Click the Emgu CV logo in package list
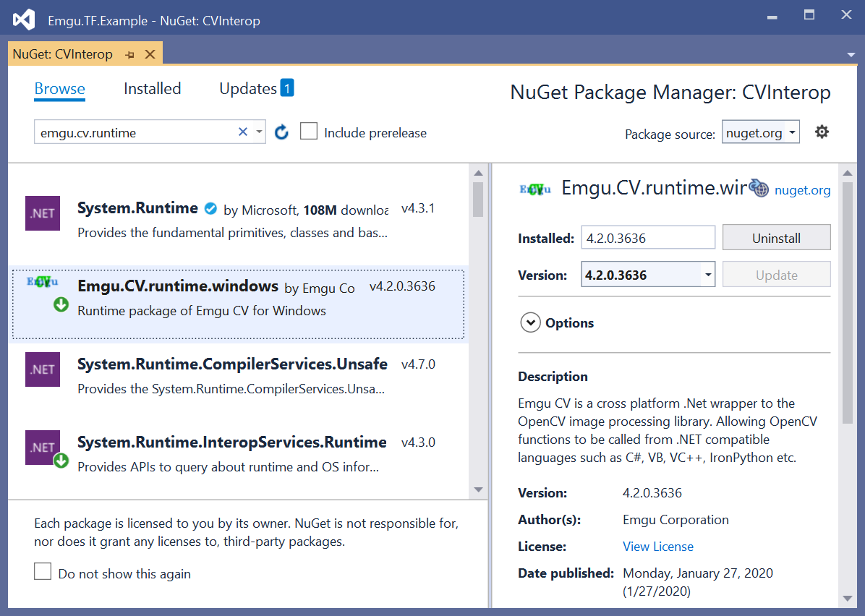This screenshot has height=616, width=865. [x=43, y=282]
